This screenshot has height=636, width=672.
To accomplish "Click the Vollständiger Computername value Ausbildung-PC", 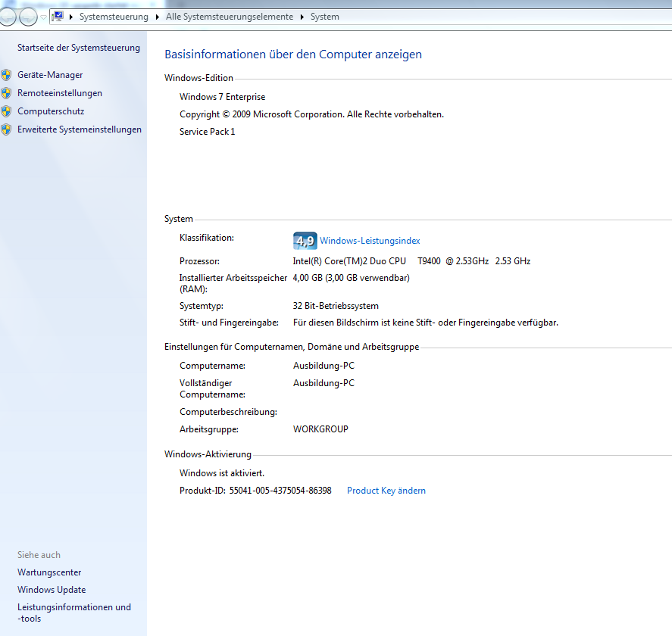I will [x=323, y=383].
